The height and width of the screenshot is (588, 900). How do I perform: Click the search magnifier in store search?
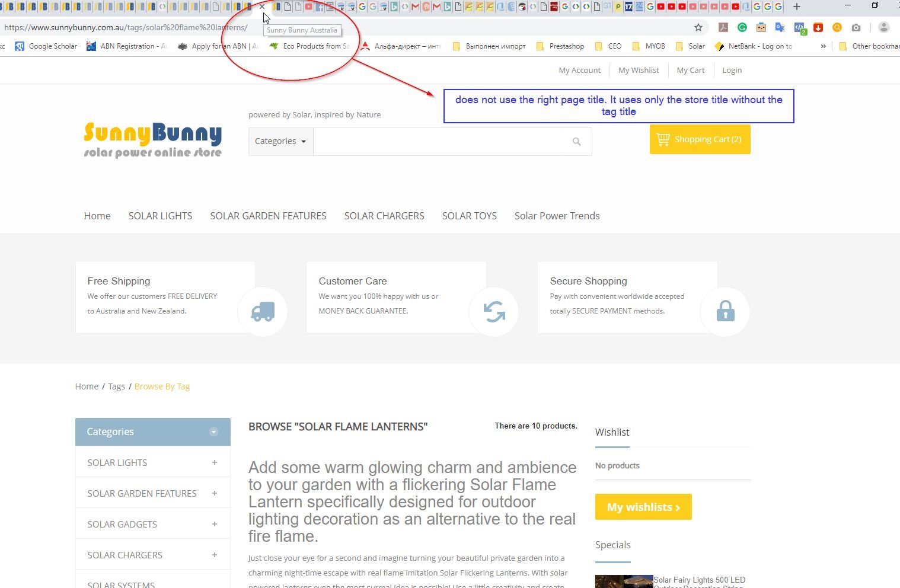pos(576,142)
